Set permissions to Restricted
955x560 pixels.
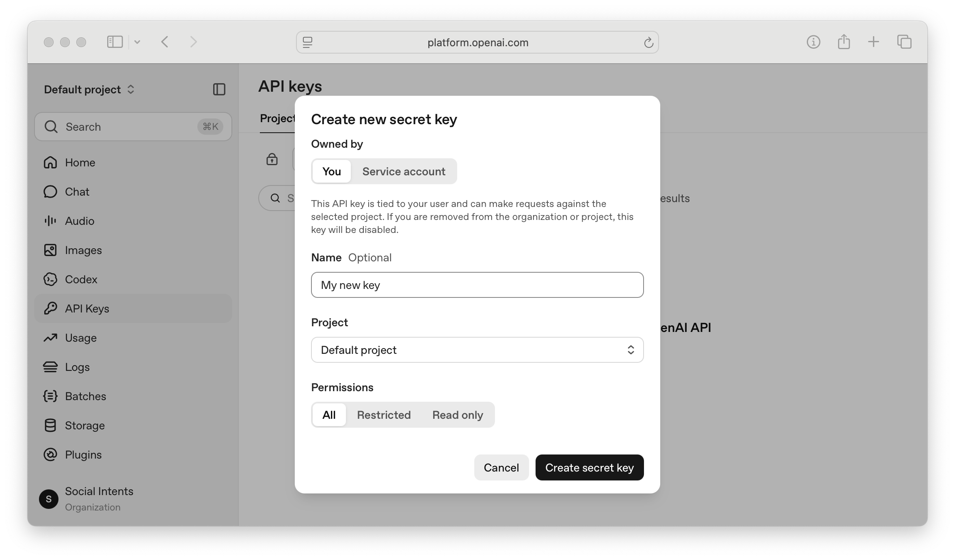point(384,415)
